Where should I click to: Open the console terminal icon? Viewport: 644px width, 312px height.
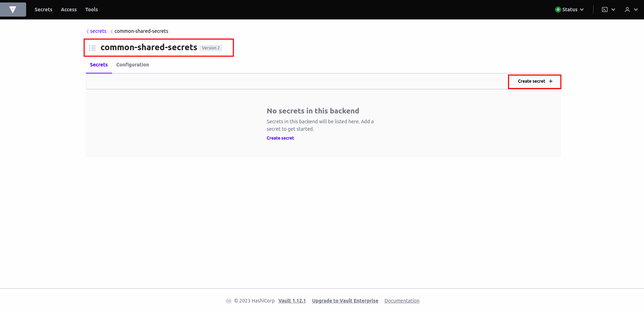[x=605, y=10]
